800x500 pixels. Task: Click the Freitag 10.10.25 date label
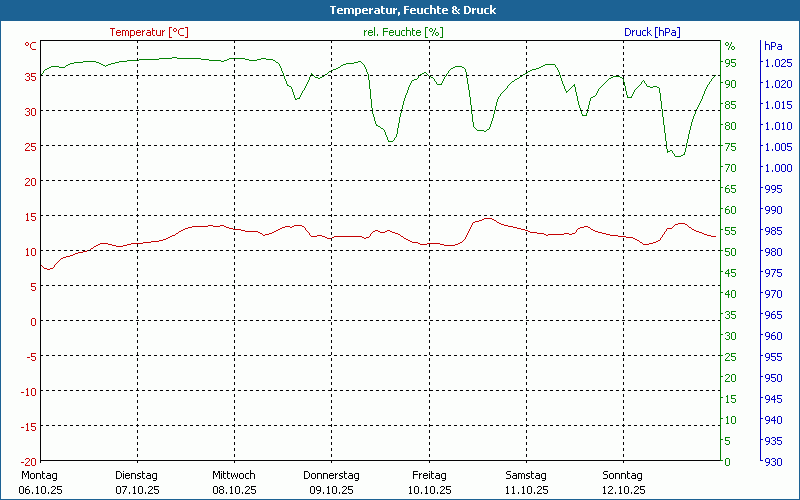point(429,482)
